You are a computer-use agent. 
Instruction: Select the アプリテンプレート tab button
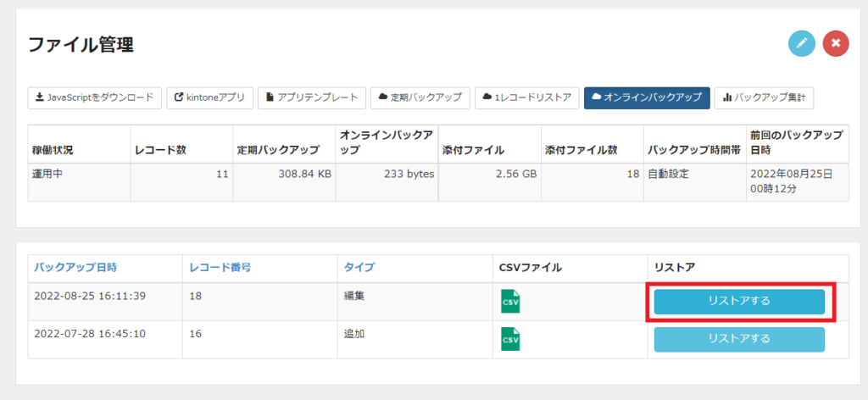point(312,98)
